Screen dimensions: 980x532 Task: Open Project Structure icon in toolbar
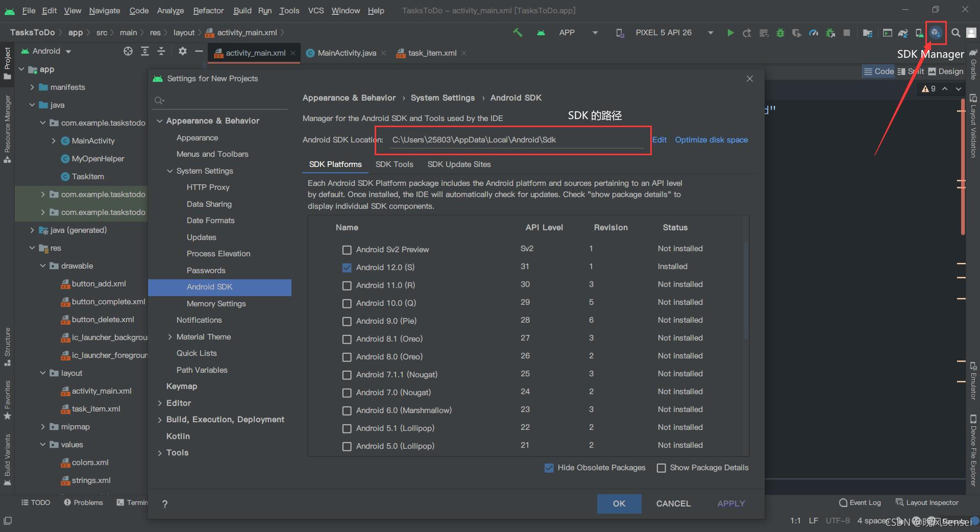click(x=867, y=33)
